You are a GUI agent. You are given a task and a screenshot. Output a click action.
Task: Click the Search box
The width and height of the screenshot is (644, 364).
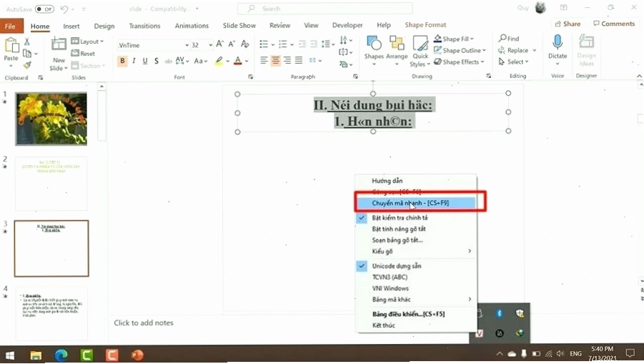pos(325,9)
